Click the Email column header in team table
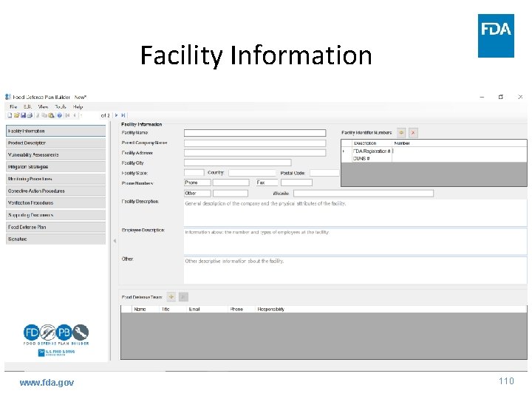This screenshot has width=532, height=399. pyautogui.click(x=207, y=309)
